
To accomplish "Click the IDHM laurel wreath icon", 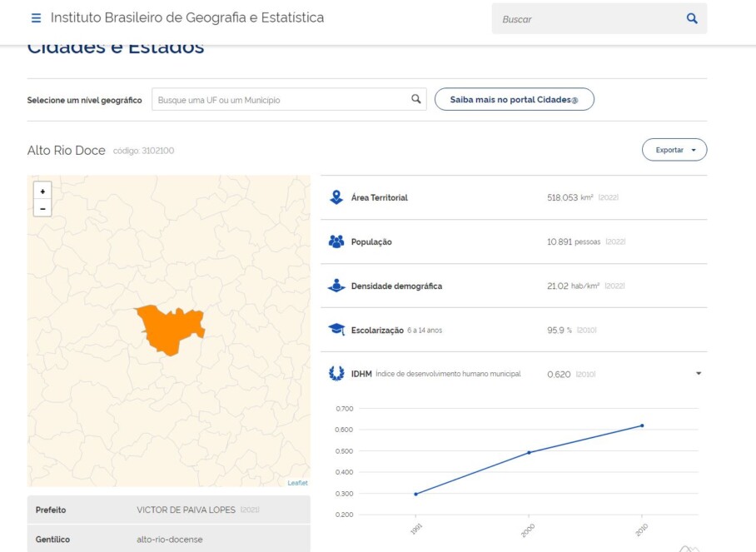I will [336, 374].
